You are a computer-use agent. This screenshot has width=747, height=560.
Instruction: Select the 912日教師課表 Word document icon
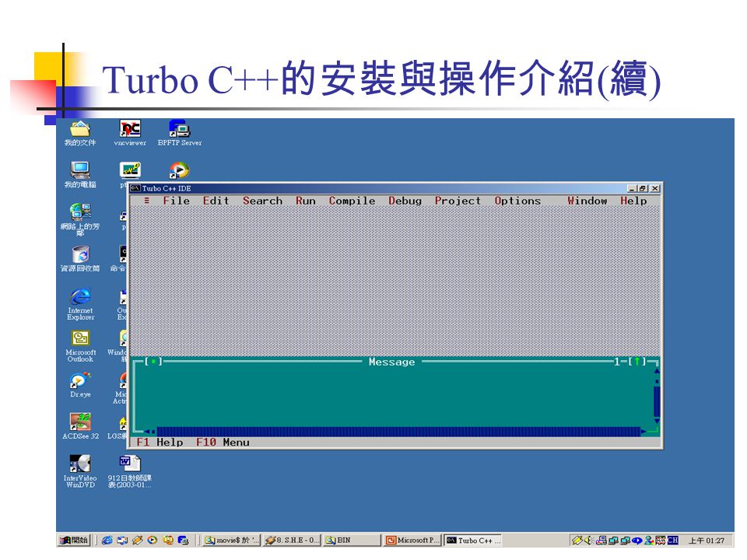[x=130, y=471]
